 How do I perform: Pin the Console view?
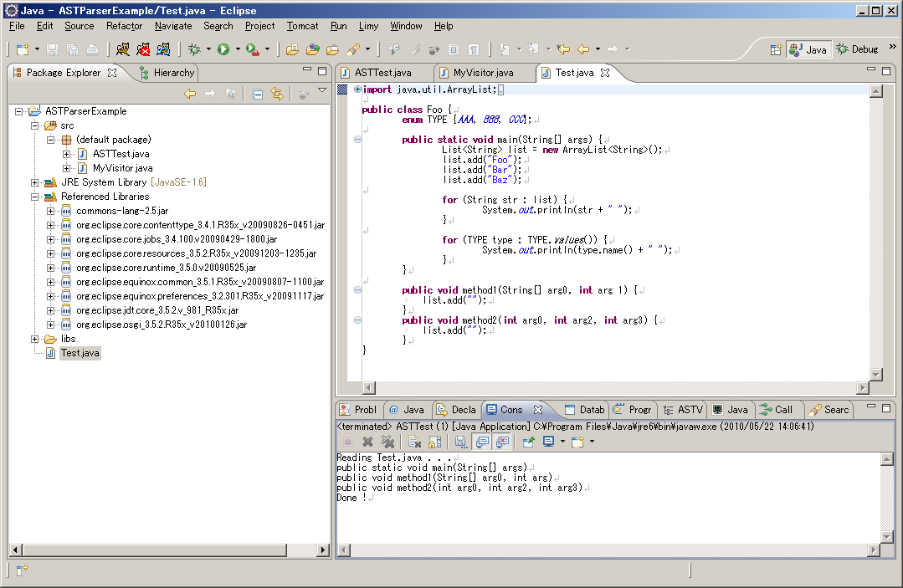[x=529, y=442]
